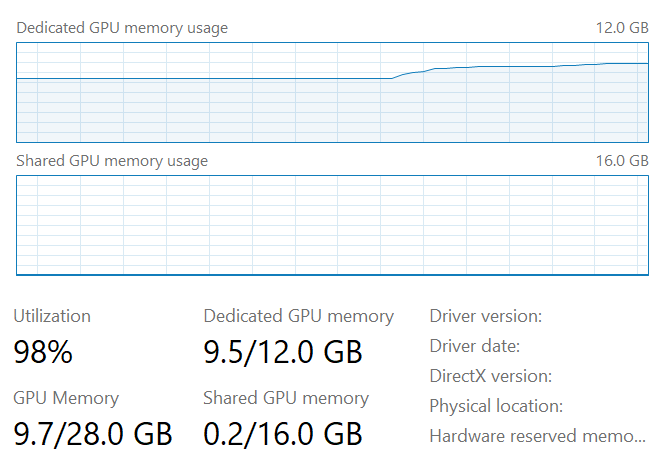The height and width of the screenshot is (470, 672).
Task: Click the Dedicated GPU memory stat label
Action: point(298,316)
